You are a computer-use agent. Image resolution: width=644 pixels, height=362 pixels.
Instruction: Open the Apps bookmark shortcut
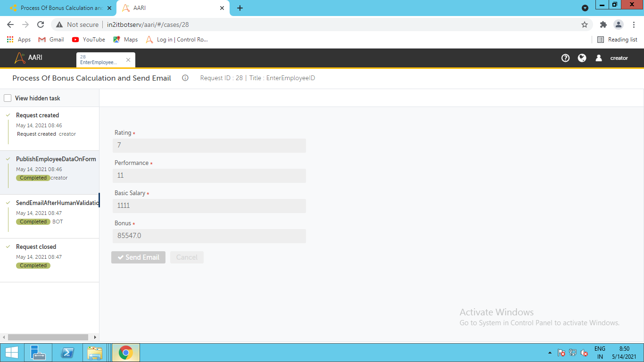click(19, 40)
